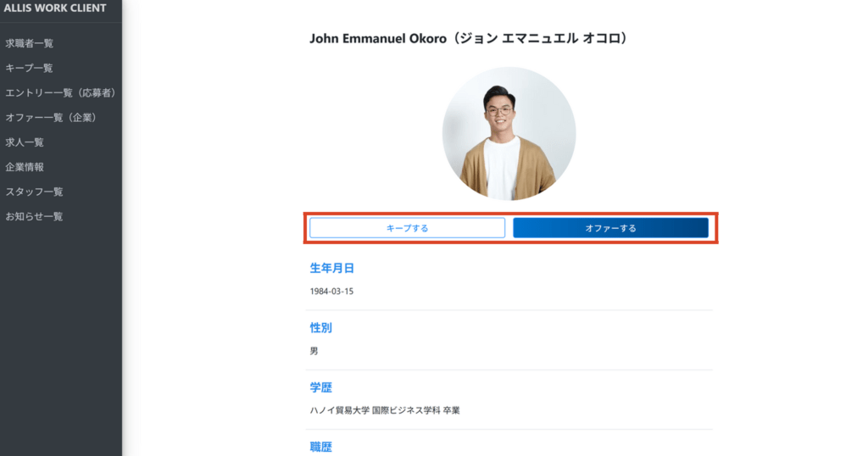Click the ALLIS WORK CLIENT title

pos(55,8)
